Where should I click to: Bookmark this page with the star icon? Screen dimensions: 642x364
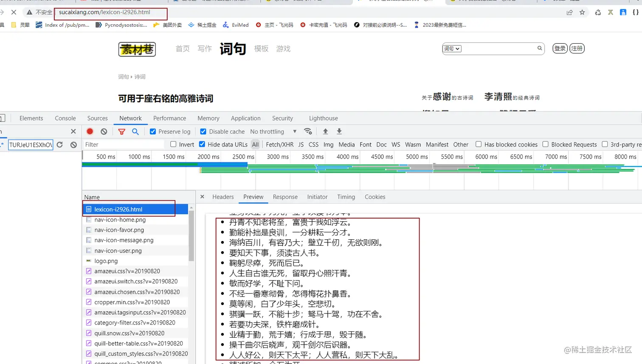pos(582,12)
